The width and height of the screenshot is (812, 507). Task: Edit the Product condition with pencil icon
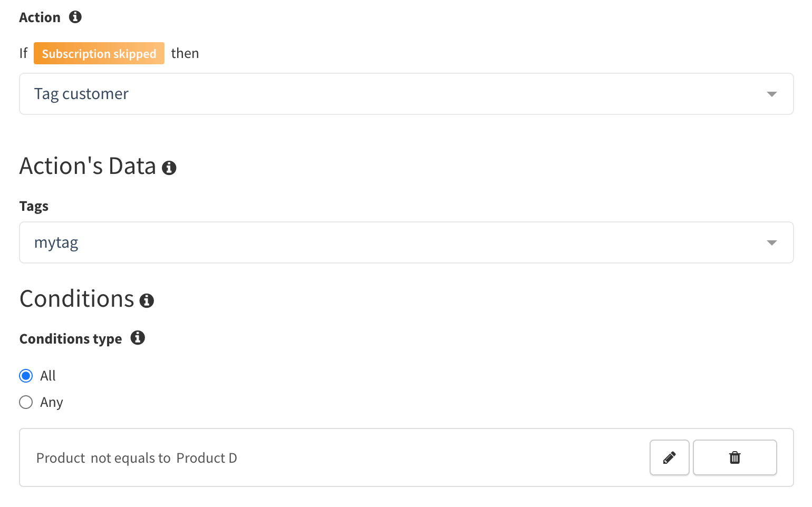pos(670,457)
